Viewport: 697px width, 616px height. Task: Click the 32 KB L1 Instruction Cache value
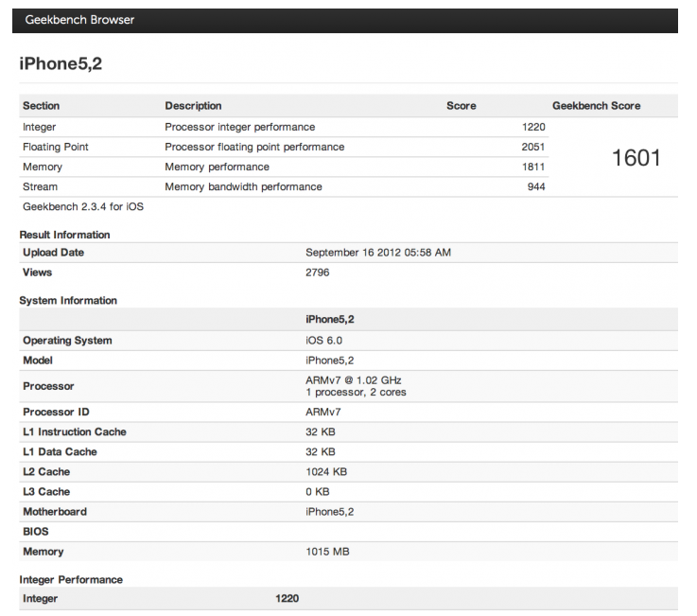[x=321, y=431]
